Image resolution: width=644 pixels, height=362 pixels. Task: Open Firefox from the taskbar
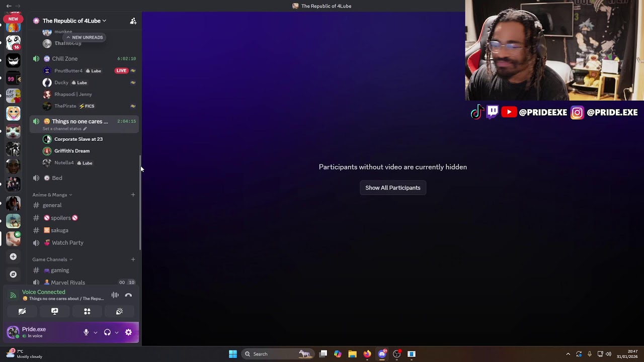pos(367,354)
